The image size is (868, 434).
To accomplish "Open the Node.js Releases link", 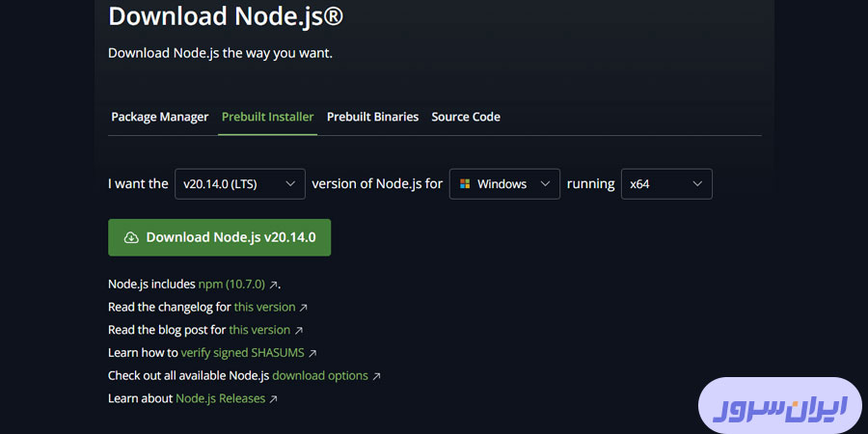I will coord(220,398).
